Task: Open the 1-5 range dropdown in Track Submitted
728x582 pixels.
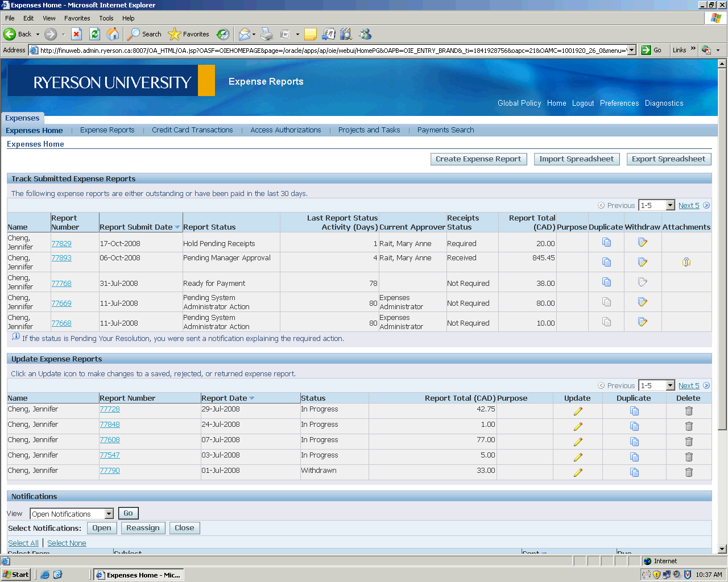Action: pyautogui.click(x=670, y=205)
